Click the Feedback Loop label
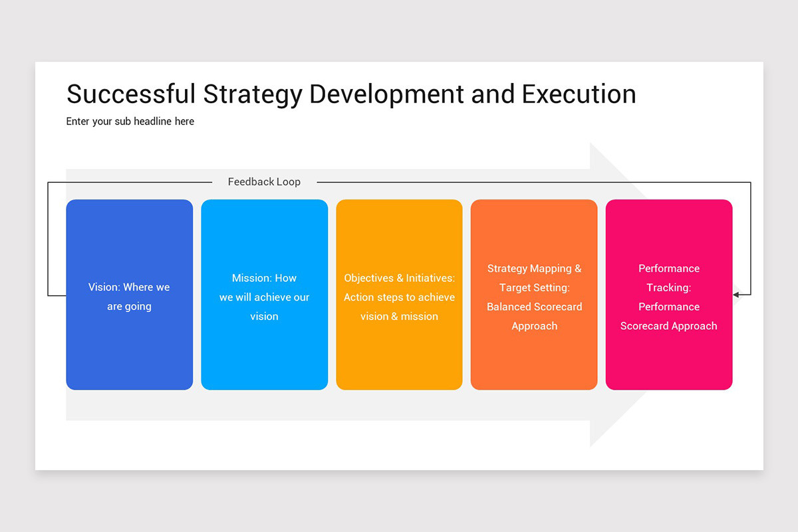The height and width of the screenshot is (532, 798). coord(264,181)
